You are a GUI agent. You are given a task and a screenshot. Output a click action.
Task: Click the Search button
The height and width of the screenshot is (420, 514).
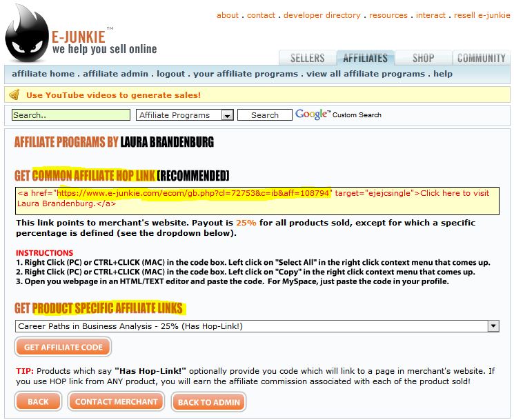coord(264,115)
